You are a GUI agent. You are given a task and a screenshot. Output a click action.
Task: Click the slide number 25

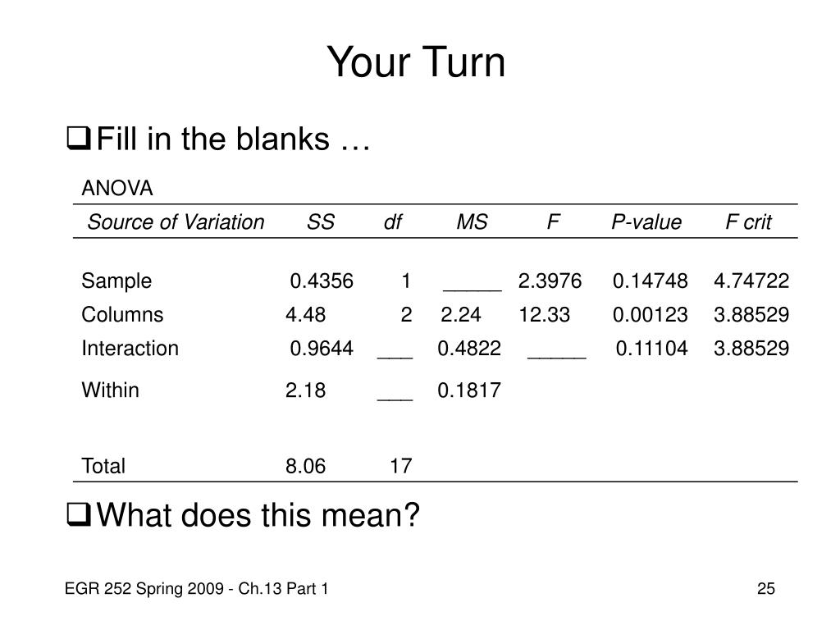pos(766,589)
